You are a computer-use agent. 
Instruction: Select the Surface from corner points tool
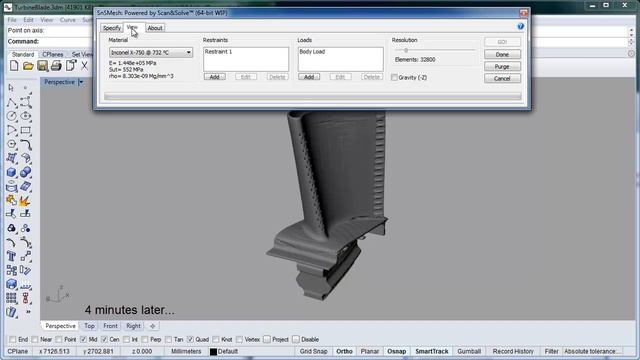(11, 158)
